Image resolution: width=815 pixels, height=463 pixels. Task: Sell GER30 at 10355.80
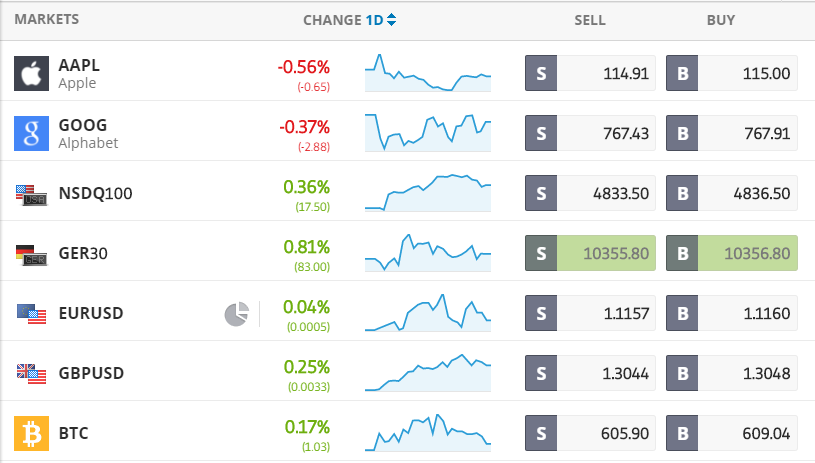tap(590, 254)
